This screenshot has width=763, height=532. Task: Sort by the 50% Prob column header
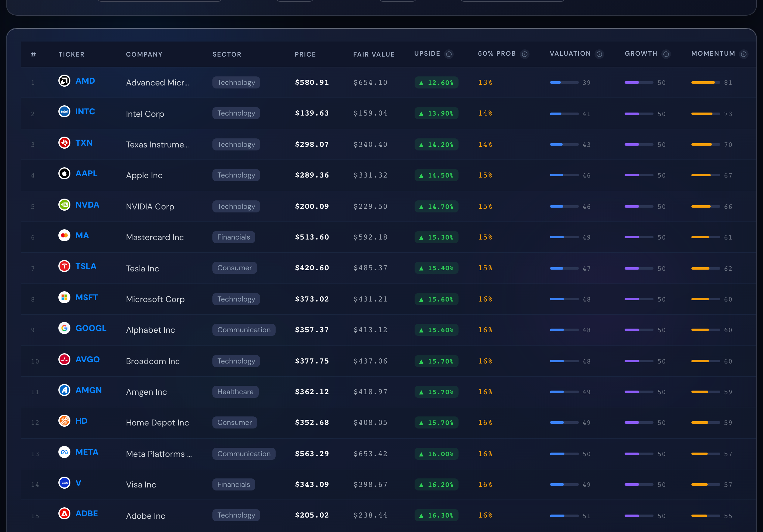click(497, 54)
